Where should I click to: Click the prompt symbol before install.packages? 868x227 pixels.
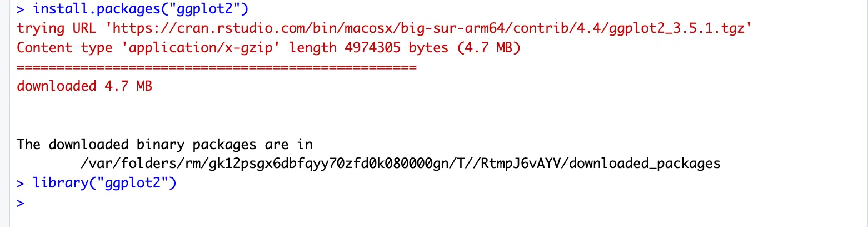click(x=21, y=9)
